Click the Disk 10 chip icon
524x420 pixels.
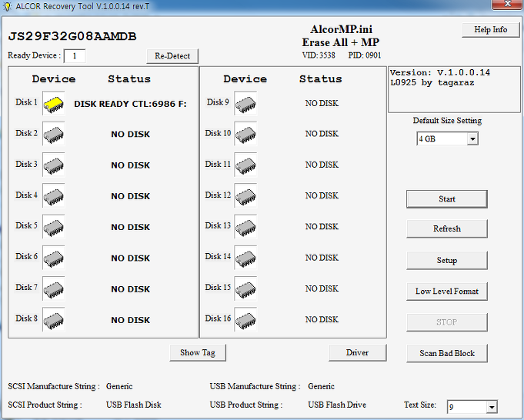coord(245,134)
